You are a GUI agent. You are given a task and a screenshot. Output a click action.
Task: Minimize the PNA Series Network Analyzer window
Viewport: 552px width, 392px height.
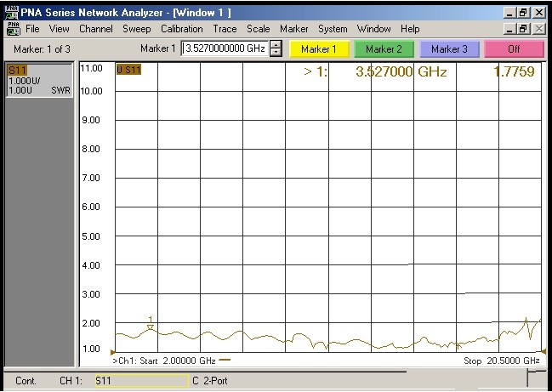[509, 13]
